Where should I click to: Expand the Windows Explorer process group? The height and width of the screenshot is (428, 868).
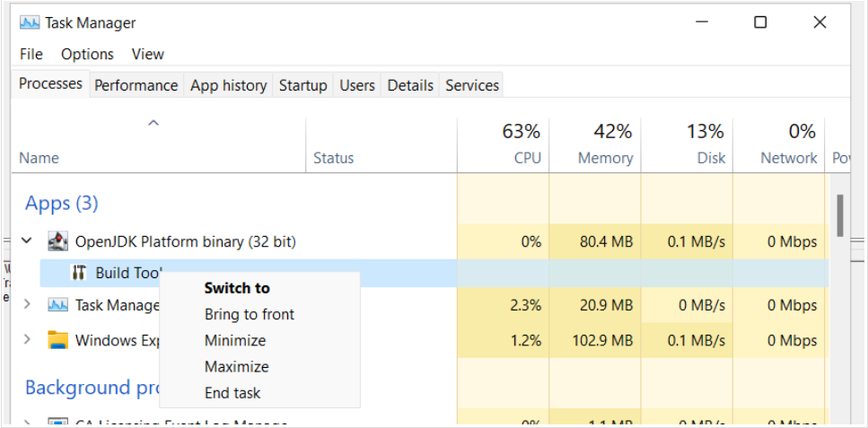pos(27,340)
